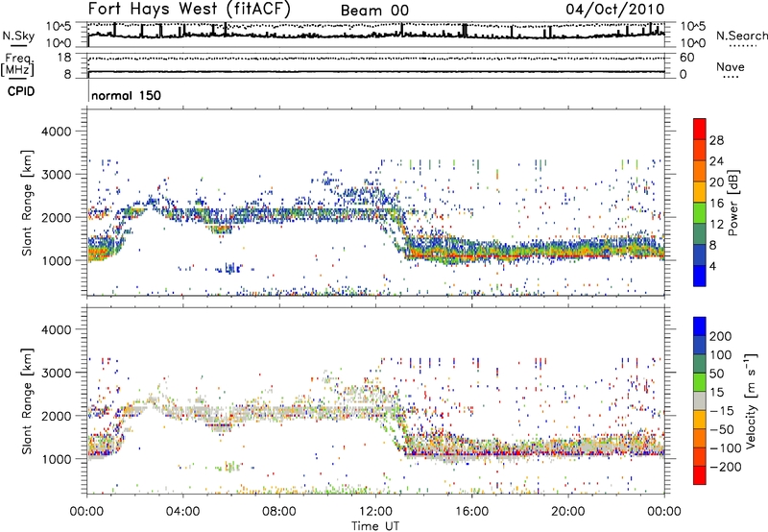Click the "08:00" time axis tick
Screen dimensions: 768x532
[x=278, y=512]
